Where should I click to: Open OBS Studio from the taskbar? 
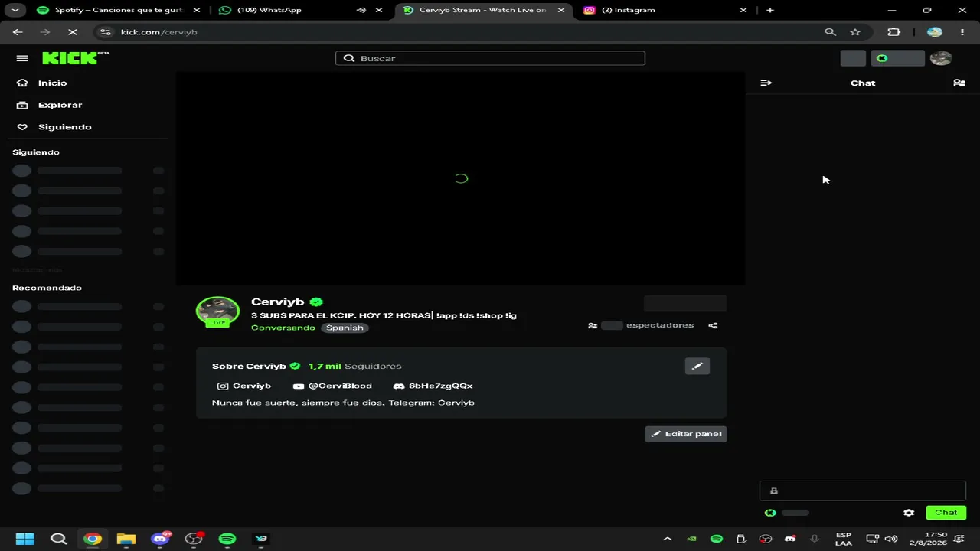pyautogui.click(x=194, y=539)
